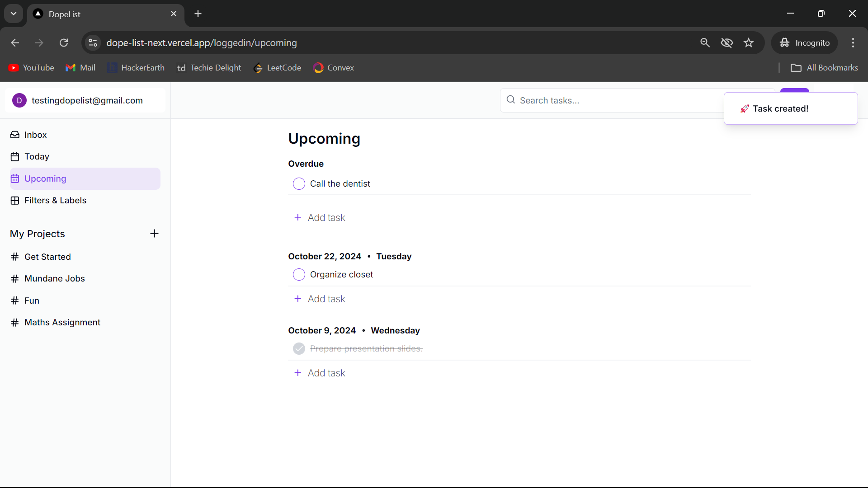Uncheck Prepare presentation slides task
The width and height of the screenshot is (868, 488).
coord(299,349)
